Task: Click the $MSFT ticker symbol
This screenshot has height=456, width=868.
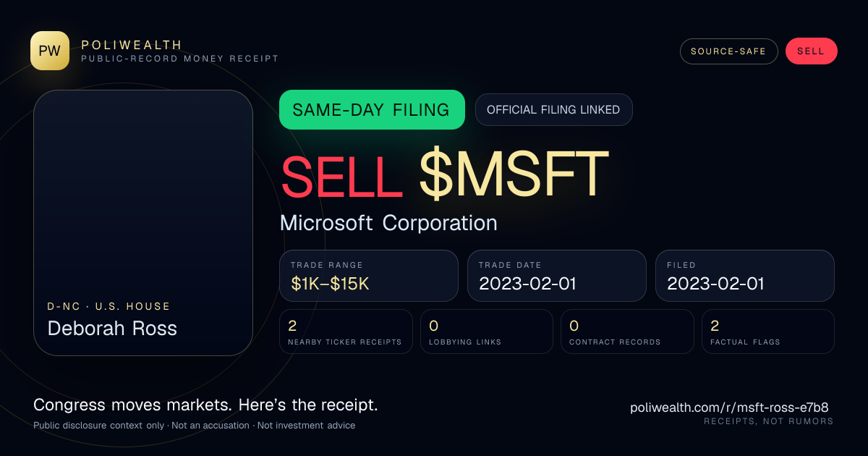Action: (x=514, y=174)
